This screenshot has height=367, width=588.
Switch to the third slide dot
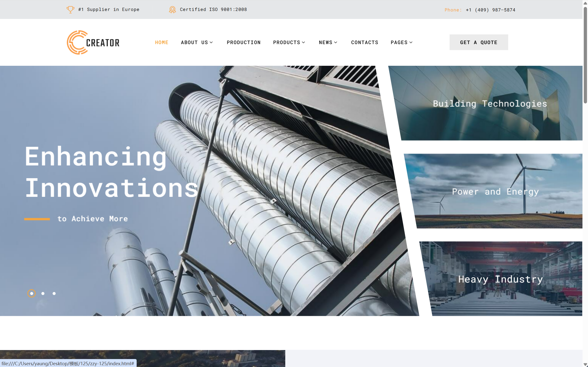point(54,293)
